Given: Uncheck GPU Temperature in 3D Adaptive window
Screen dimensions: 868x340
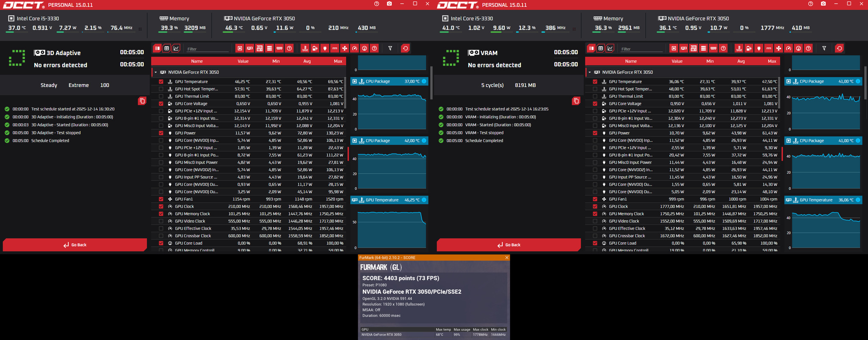Looking at the screenshot, I should (x=161, y=82).
